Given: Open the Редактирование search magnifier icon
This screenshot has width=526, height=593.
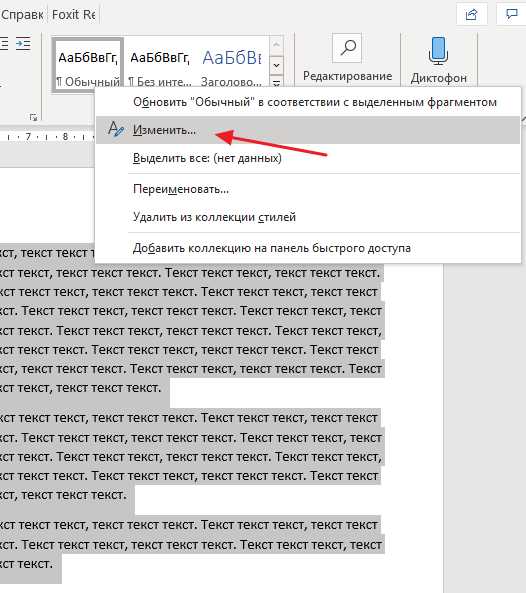Looking at the screenshot, I should click(347, 48).
